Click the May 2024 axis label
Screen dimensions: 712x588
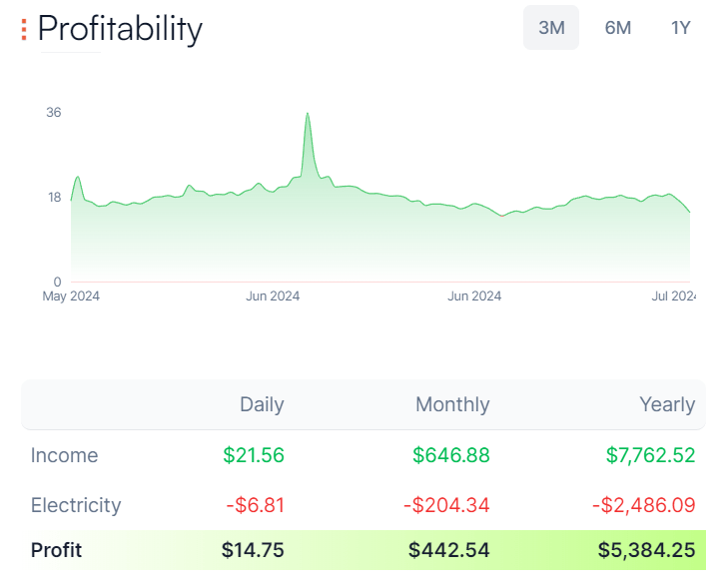point(71,295)
